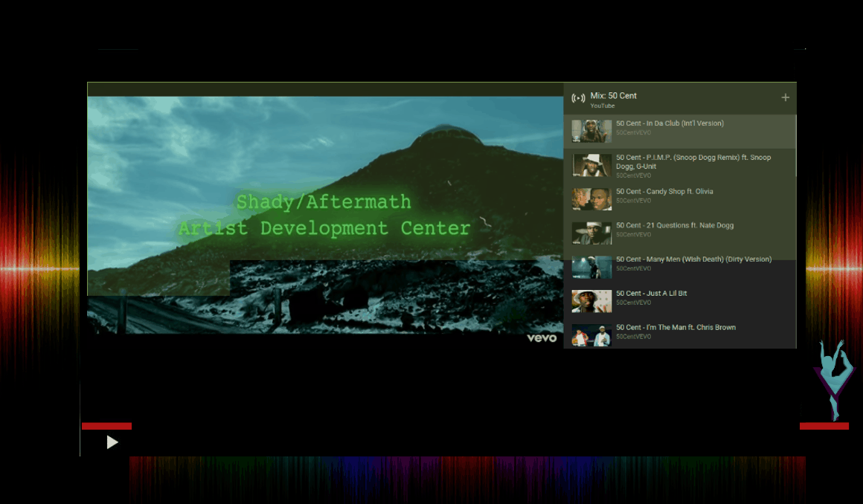Open thumbnail for 21 Questions ft. Nate Dogg

point(591,233)
